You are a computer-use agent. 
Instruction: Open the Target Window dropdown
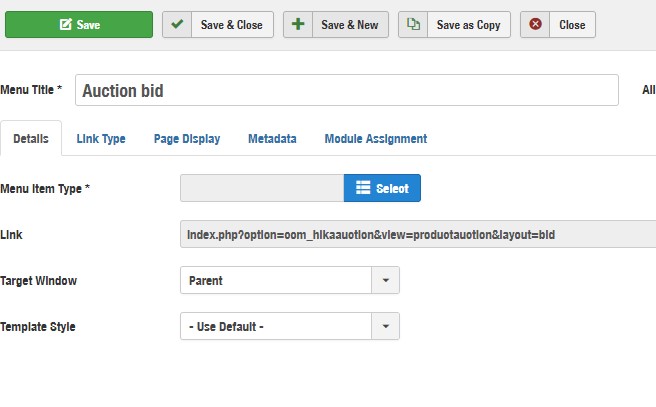[385, 281]
